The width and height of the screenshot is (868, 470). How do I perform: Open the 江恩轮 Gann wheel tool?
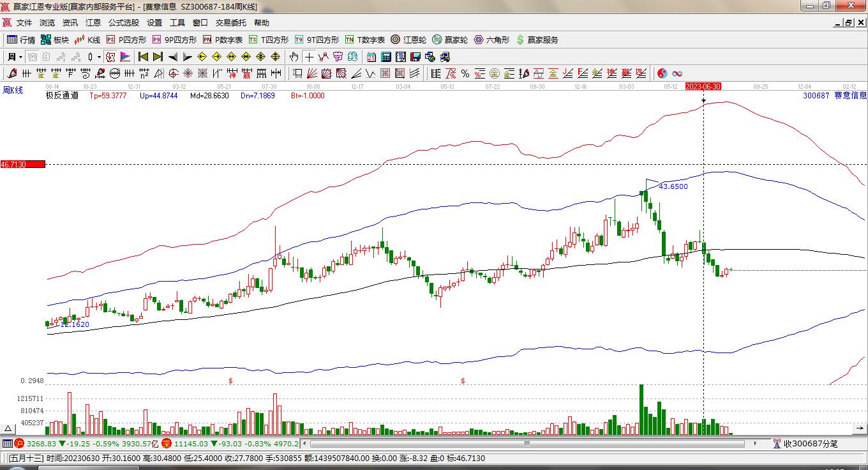point(408,40)
